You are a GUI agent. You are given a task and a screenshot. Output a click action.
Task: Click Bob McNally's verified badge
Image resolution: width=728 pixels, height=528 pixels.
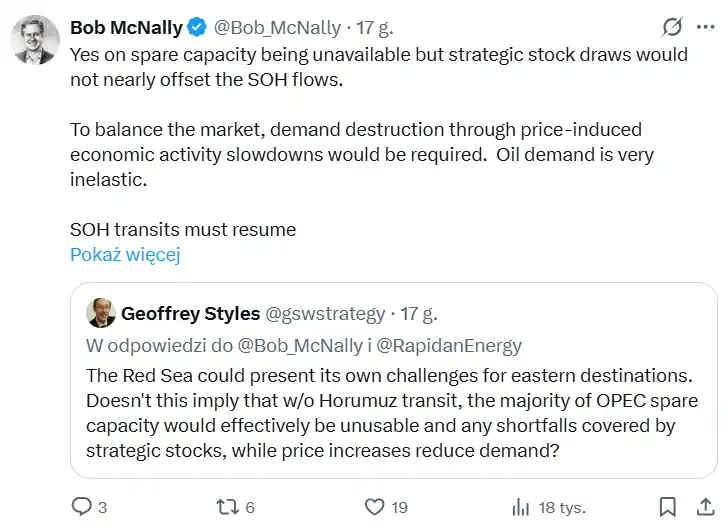198,28
